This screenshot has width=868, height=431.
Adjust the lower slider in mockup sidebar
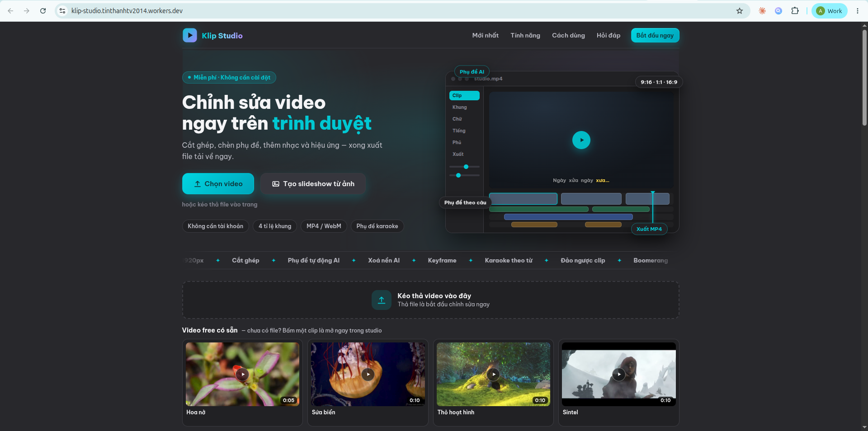[x=458, y=175]
